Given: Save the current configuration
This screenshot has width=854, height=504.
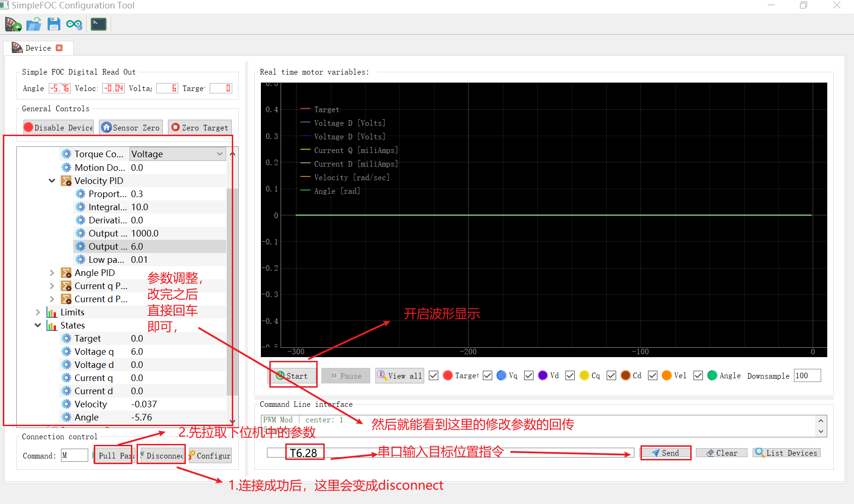Looking at the screenshot, I should [x=53, y=24].
